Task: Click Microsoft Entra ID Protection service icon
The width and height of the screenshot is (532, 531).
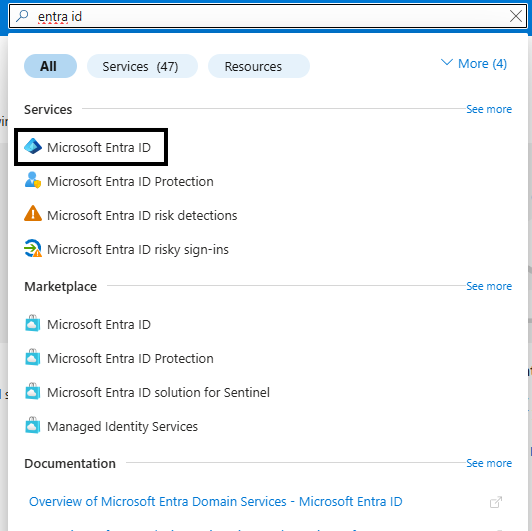Action: 33,181
